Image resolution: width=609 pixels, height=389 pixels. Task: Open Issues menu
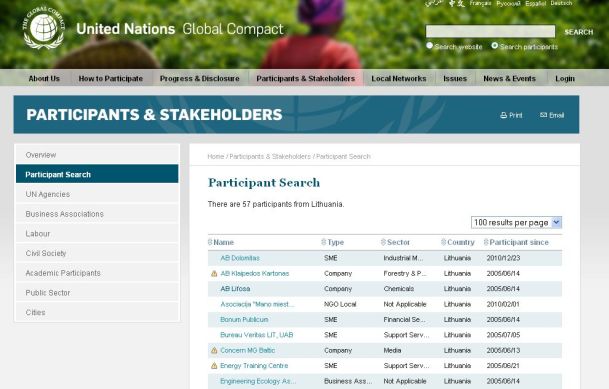pyautogui.click(x=455, y=78)
